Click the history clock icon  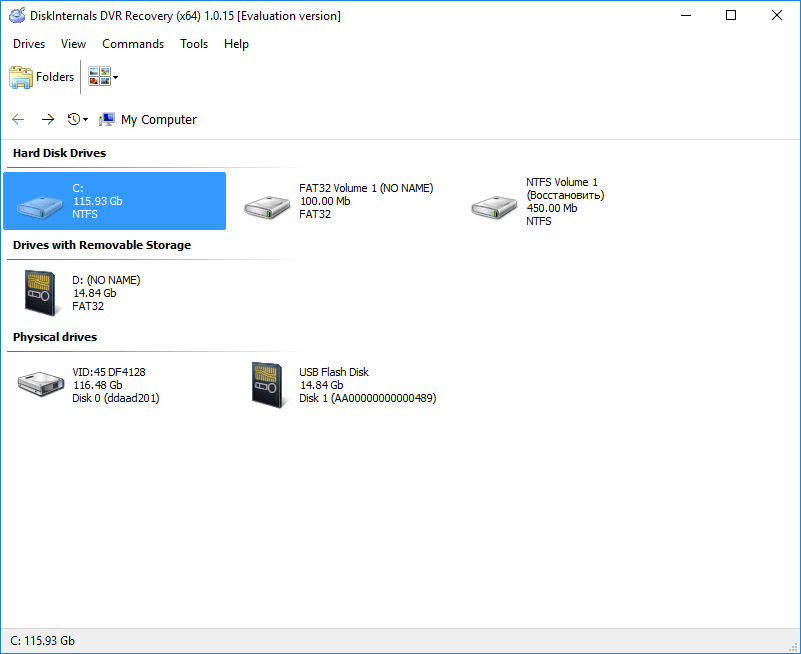pos(72,118)
